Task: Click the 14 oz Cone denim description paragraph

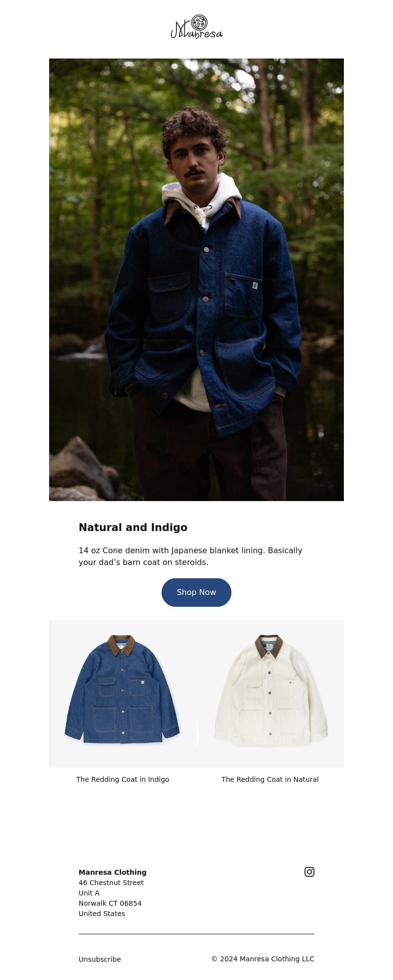Action: [x=191, y=556]
